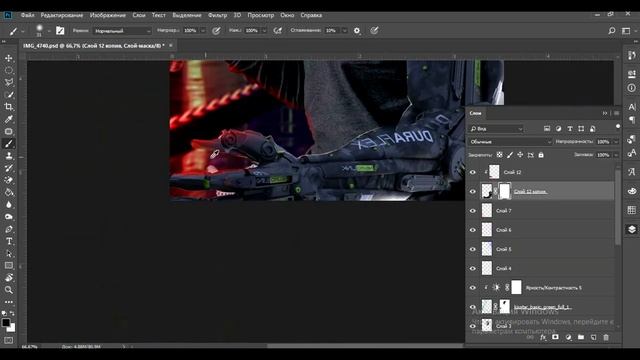This screenshot has height=360, width=640.
Task: Open the Фильтр menu
Action: click(218, 15)
